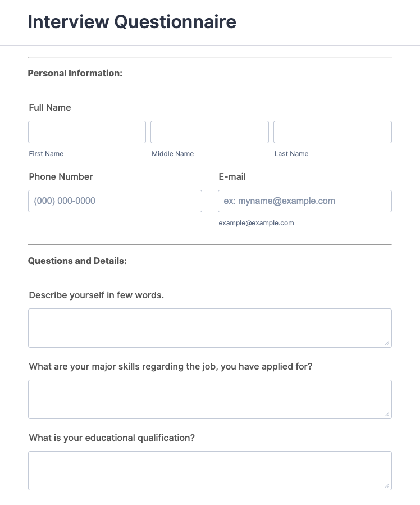Click the 'Describe yourself in few words.' question label

coord(97,295)
